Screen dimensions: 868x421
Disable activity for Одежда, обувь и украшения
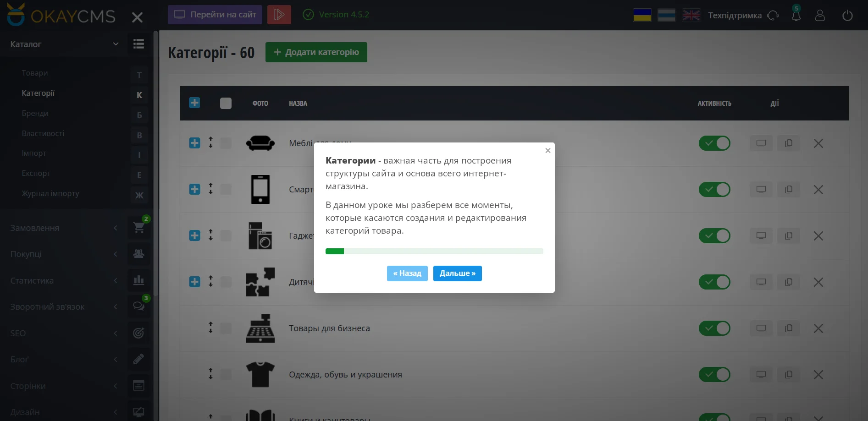pyautogui.click(x=714, y=374)
